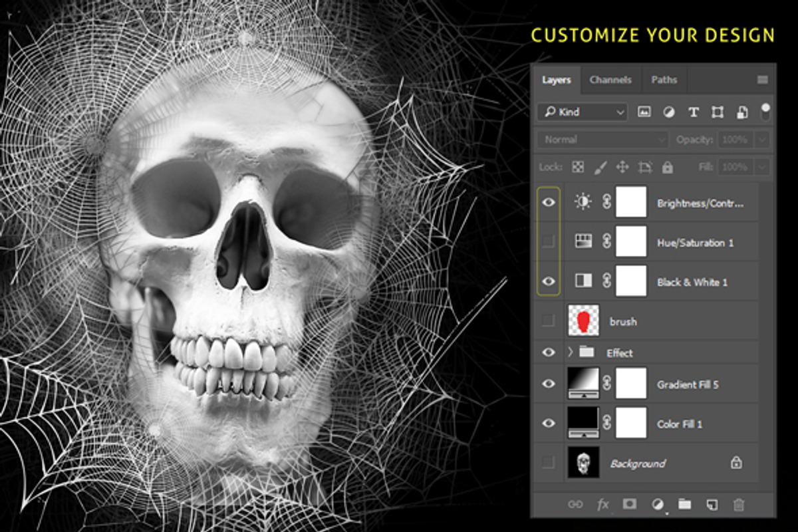Filter layers by pixel layer icon
The width and height of the screenshot is (798, 532).
(x=644, y=112)
